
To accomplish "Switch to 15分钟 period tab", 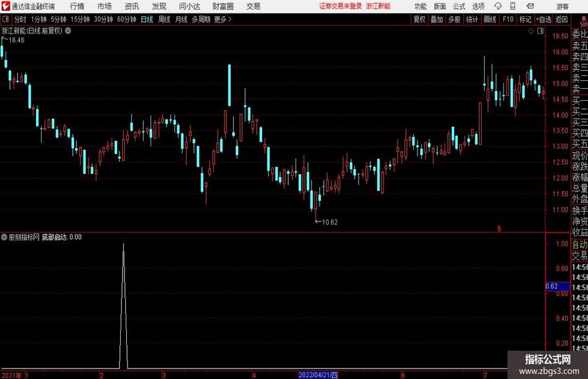I will click(x=80, y=19).
